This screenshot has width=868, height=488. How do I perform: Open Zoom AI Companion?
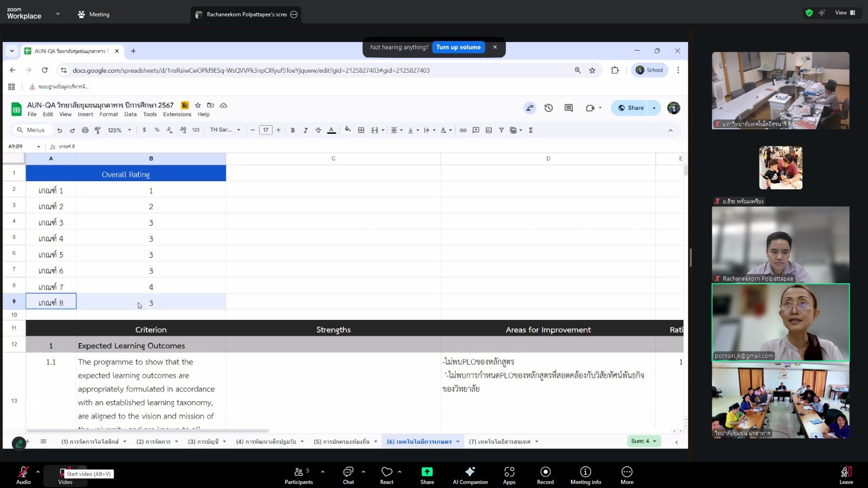470,475
